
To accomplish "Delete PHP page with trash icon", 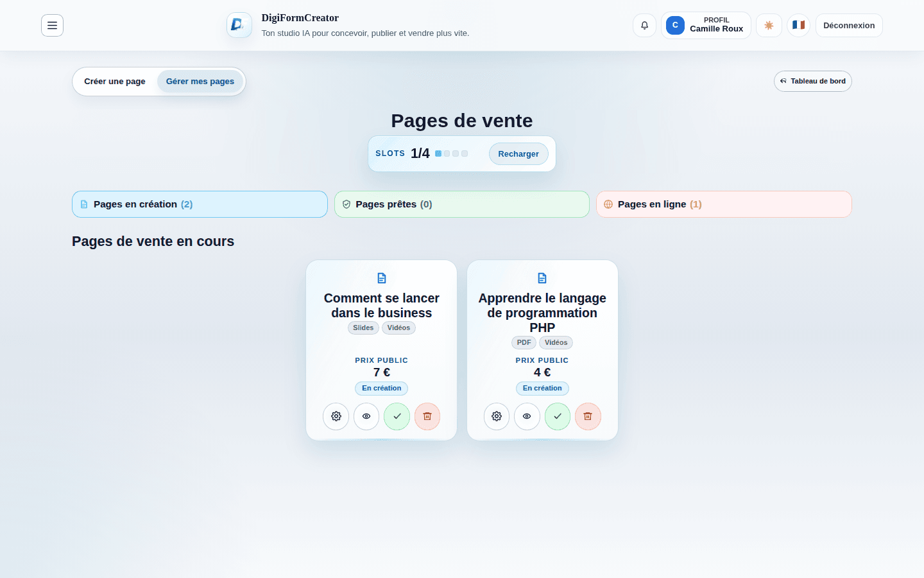I will coord(588,416).
